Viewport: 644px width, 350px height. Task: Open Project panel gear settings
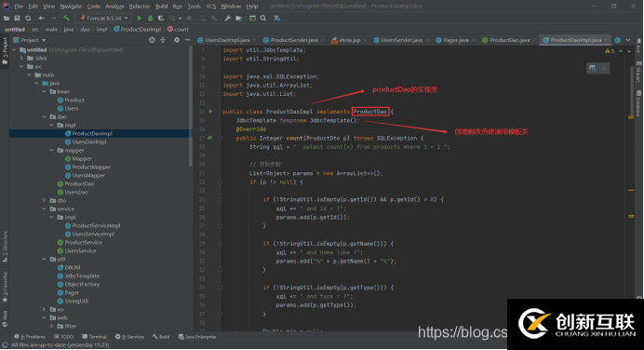click(177, 40)
